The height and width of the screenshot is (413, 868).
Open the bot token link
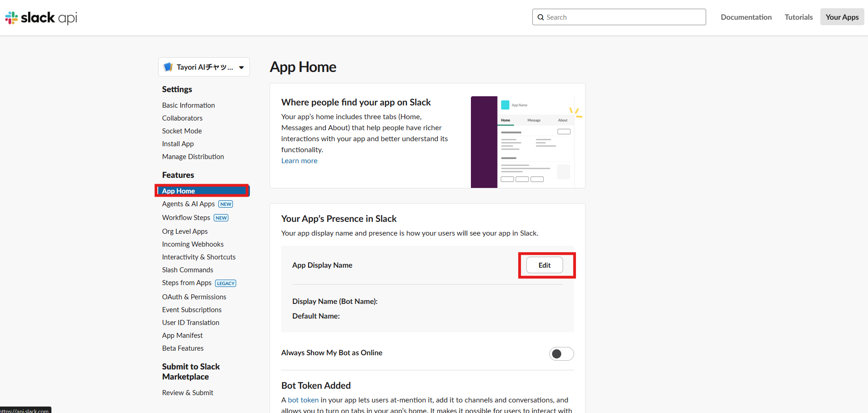pos(303,400)
